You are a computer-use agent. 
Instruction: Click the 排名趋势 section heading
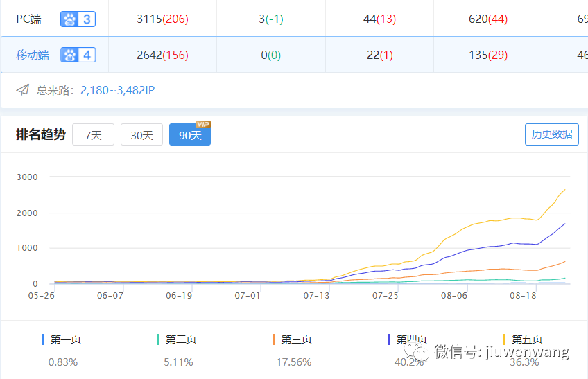coord(40,134)
